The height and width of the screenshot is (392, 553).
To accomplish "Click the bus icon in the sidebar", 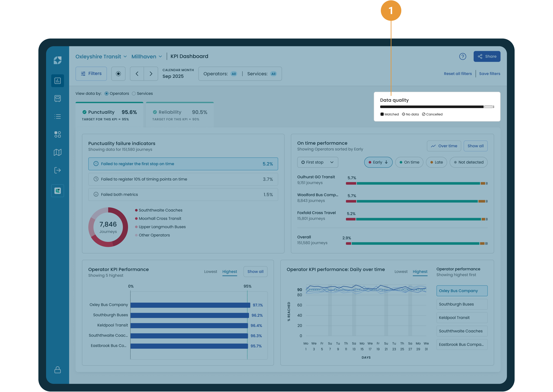I will click(58, 98).
